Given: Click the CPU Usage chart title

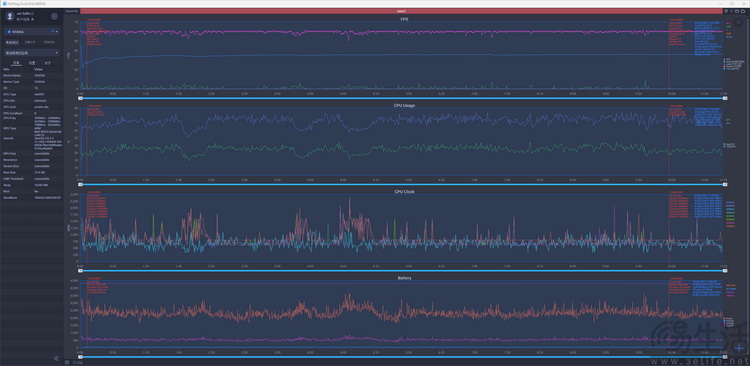Looking at the screenshot, I should click(405, 105).
